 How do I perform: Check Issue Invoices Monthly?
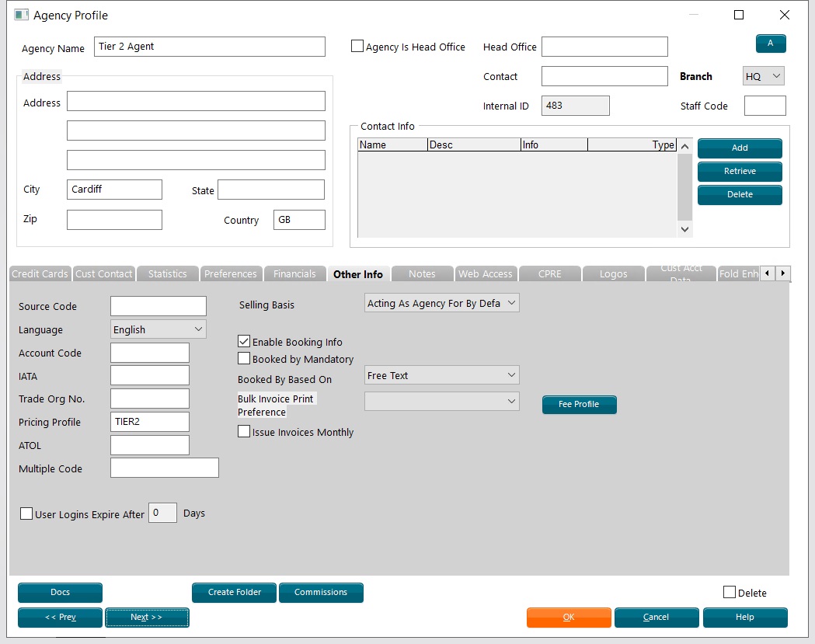(244, 431)
